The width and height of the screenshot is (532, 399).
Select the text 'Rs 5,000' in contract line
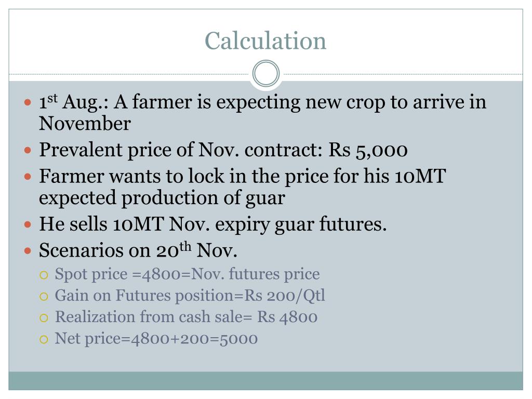click(368, 150)
